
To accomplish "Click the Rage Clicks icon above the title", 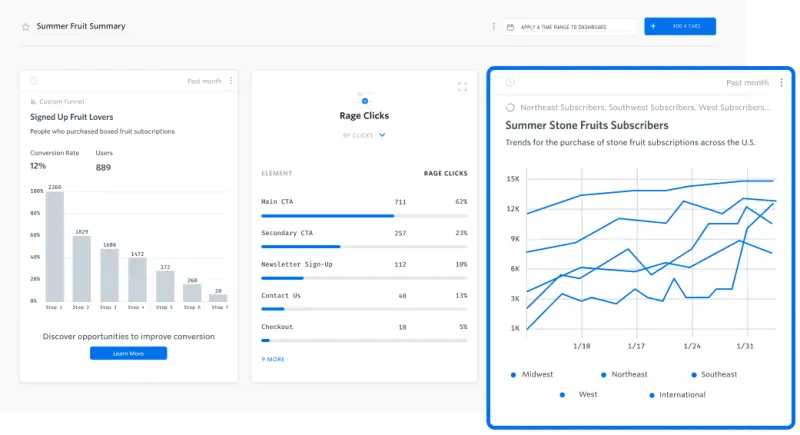I will point(364,100).
